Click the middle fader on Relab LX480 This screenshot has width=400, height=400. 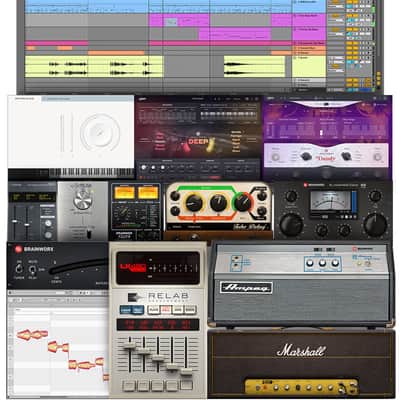[158, 358]
